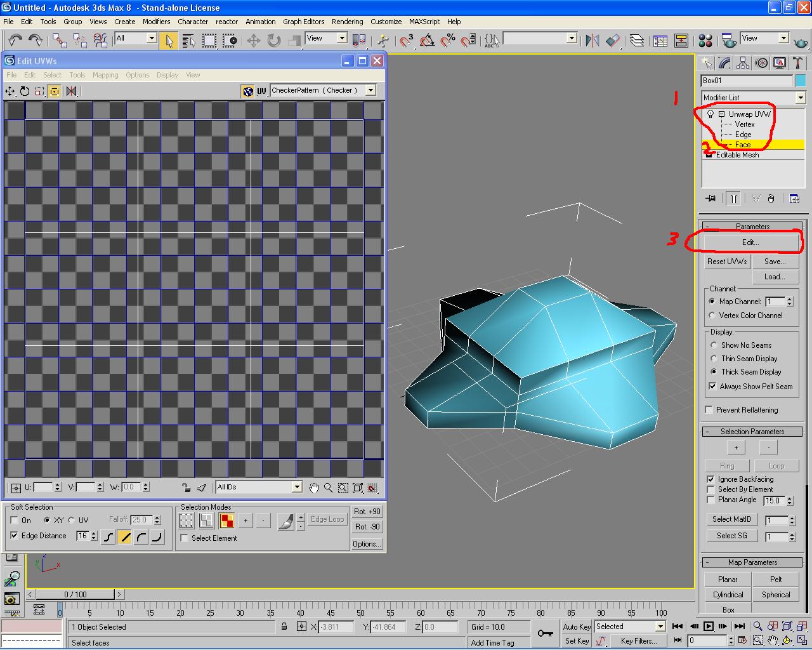Activate Zoom magnifier in Edit UVWs

pos(329,487)
